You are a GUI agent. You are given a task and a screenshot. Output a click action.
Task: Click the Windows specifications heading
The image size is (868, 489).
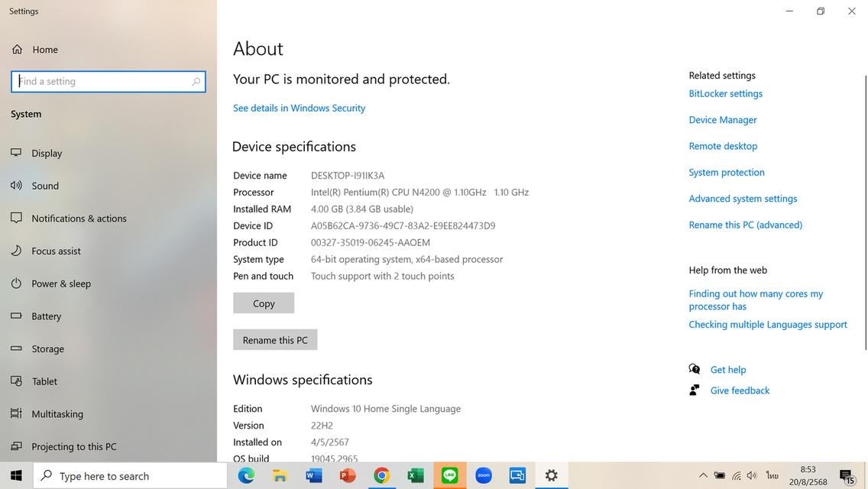303,380
